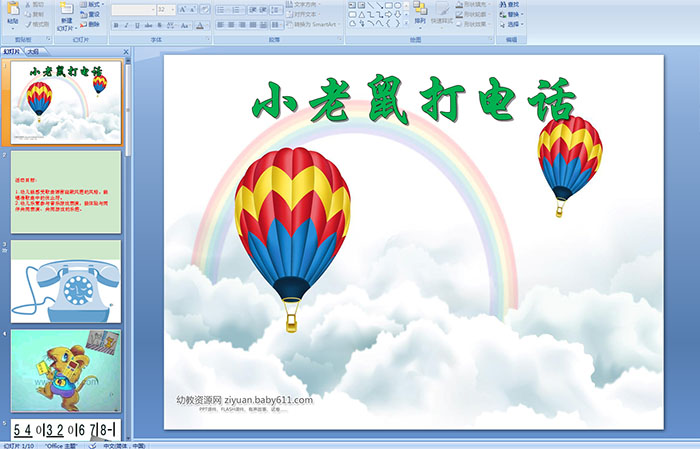Image resolution: width=700 pixels, height=449 pixels.
Task: Toggle Italic formatting
Action: [126, 25]
